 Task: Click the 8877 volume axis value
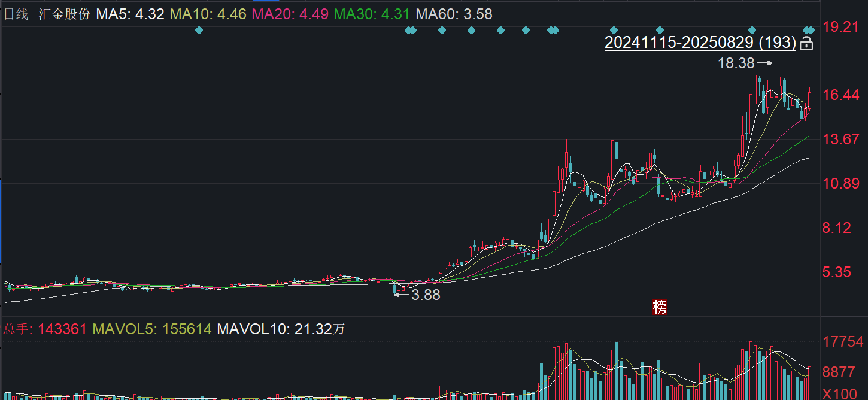[x=839, y=372]
